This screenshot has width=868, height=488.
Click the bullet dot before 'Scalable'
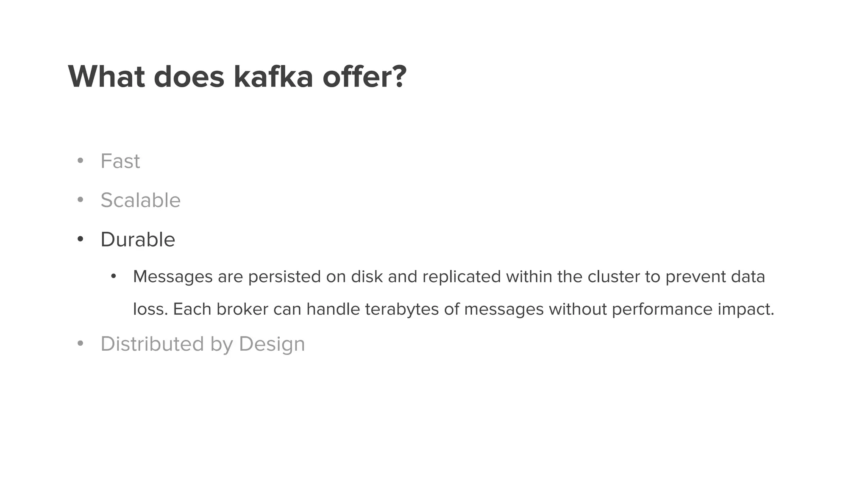[80, 200]
